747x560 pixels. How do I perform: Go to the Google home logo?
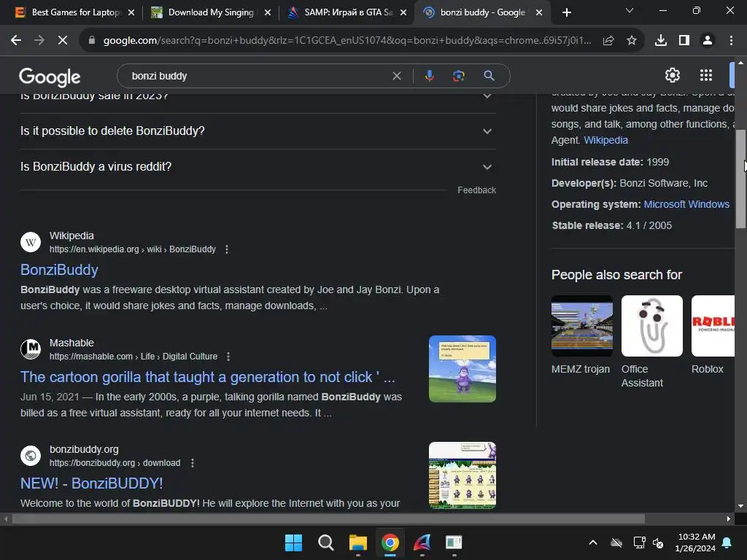[50, 77]
